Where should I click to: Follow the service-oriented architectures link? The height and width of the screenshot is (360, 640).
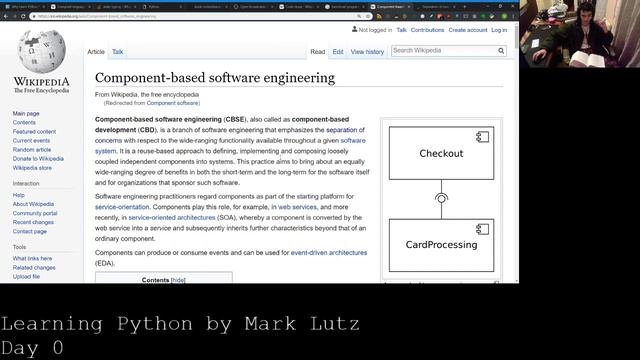point(172,218)
